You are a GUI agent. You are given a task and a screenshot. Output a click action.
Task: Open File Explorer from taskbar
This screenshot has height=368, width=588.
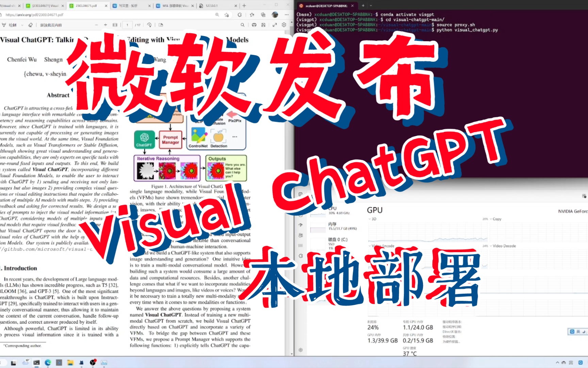[70, 363]
